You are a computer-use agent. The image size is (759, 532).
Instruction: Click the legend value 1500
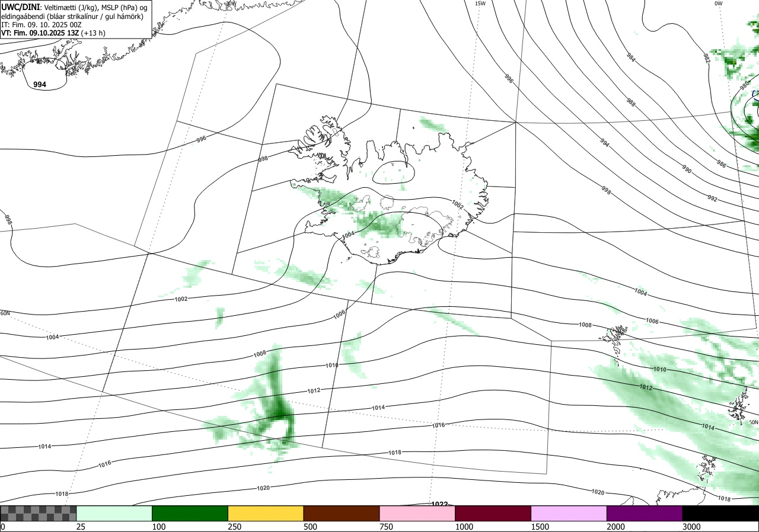click(x=540, y=527)
